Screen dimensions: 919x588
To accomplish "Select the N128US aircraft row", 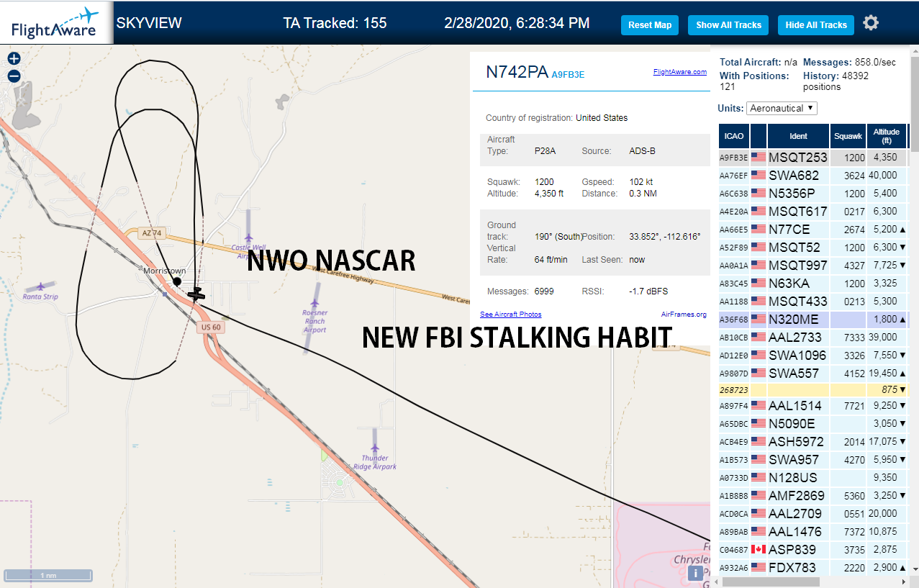I will 813,477.
